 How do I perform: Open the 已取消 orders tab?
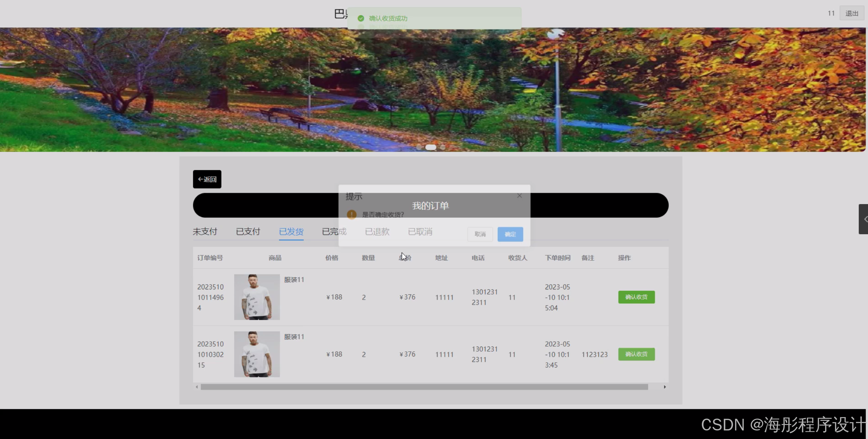(420, 231)
